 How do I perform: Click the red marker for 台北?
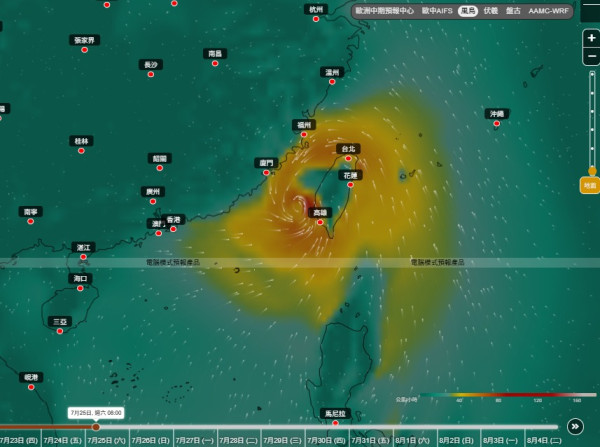pos(348,158)
